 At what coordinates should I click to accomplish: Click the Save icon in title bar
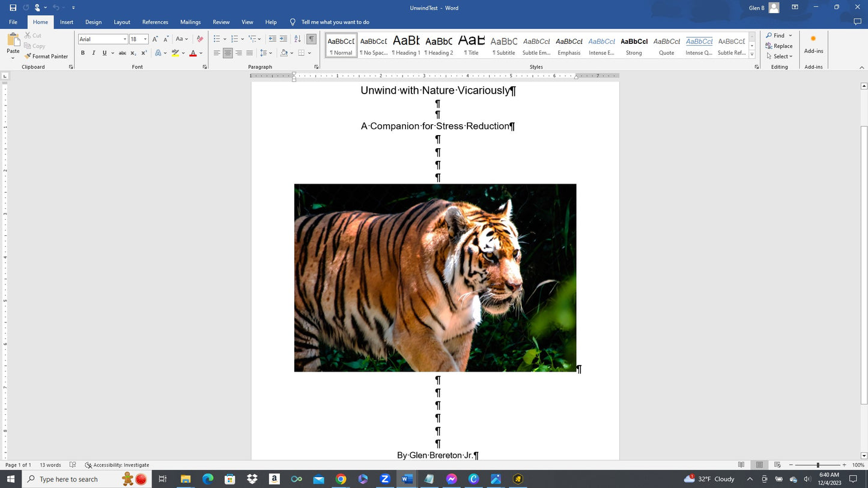click(13, 8)
